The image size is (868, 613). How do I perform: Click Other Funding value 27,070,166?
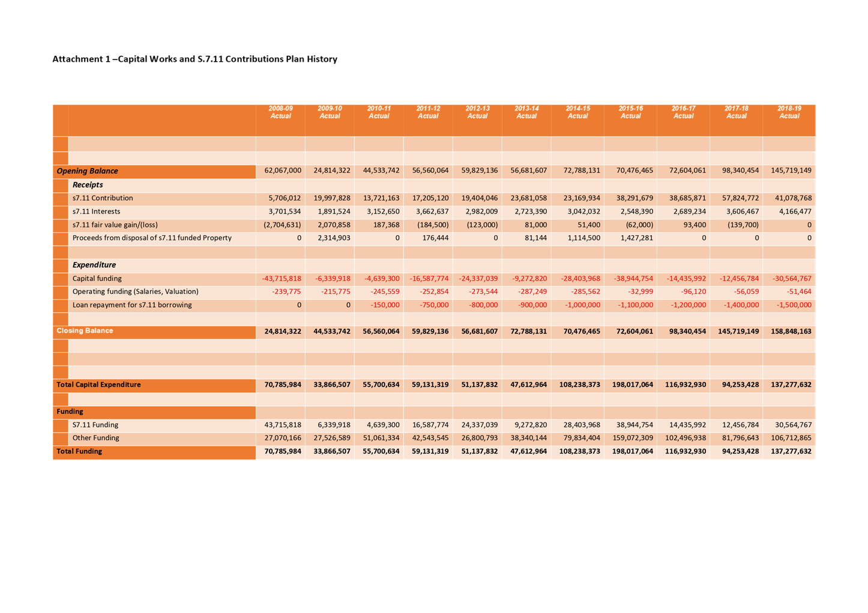click(283, 438)
